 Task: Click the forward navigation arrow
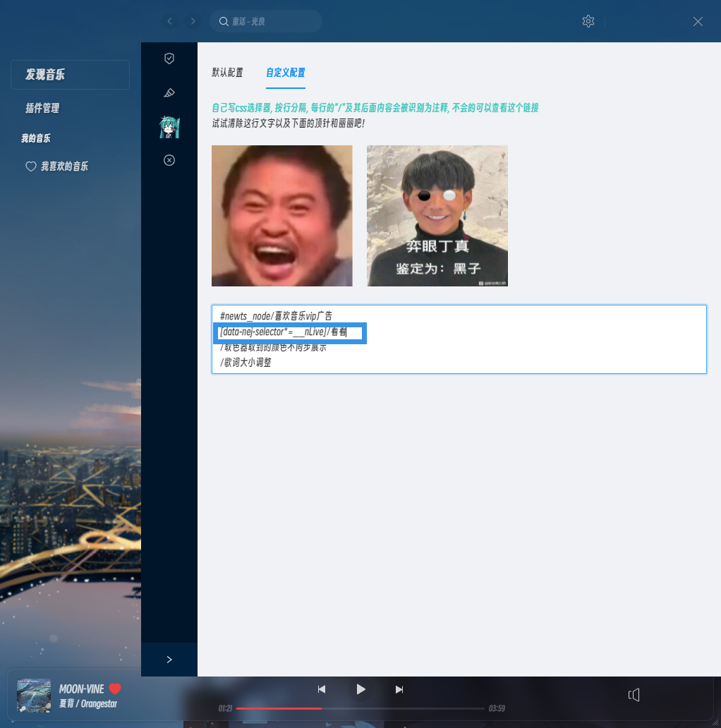pyautogui.click(x=193, y=21)
